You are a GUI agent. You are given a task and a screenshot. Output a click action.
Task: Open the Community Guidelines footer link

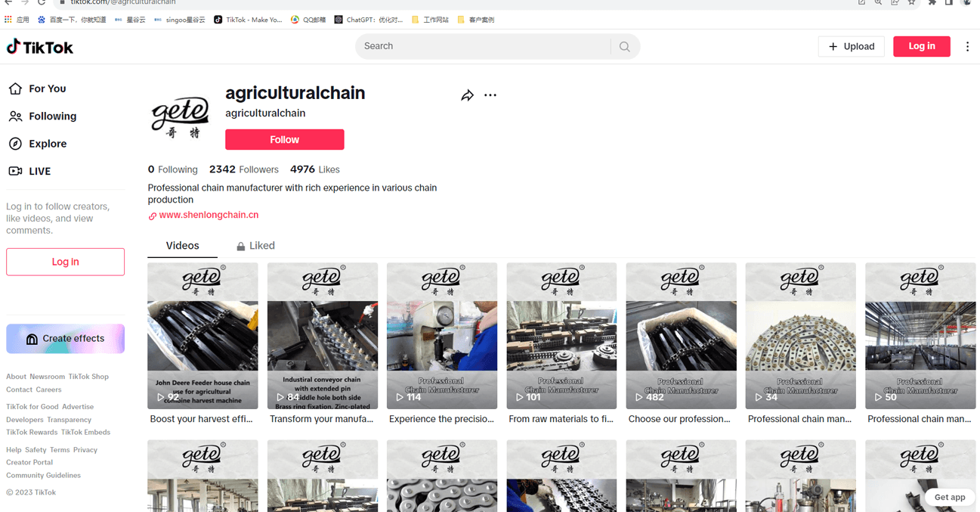pyautogui.click(x=44, y=476)
